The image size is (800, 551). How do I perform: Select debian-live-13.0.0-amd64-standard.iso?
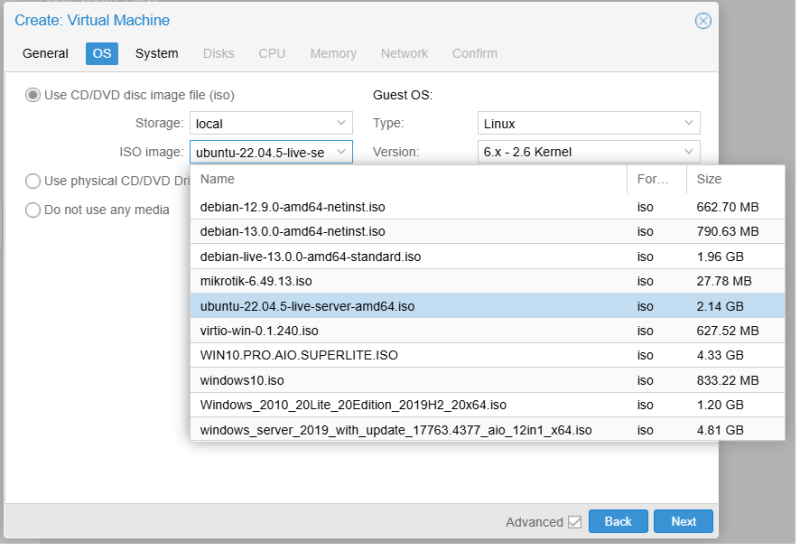pos(310,256)
